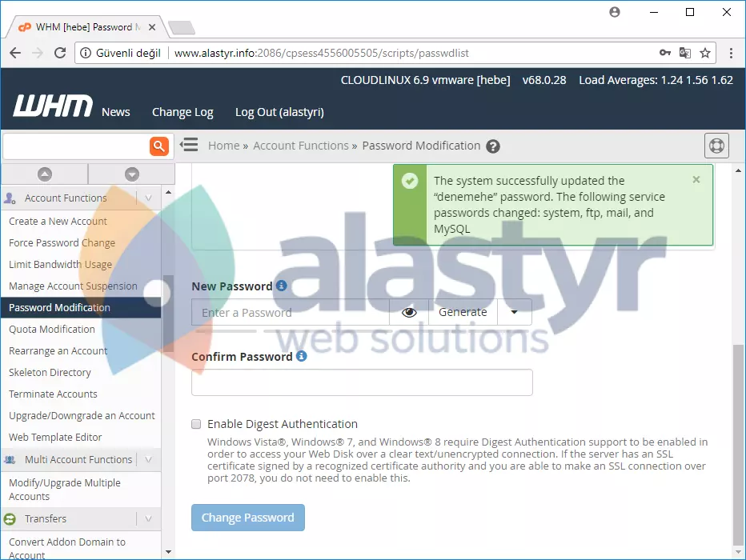This screenshot has height=560, width=746.
Task: Toggle password visibility eye icon
Action: pyautogui.click(x=409, y=312)
